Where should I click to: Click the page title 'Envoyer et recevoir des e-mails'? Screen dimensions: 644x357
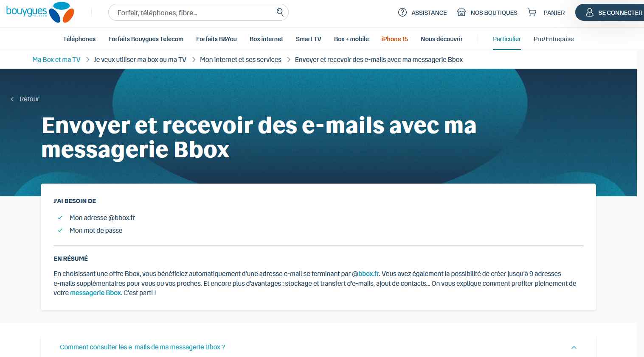point(259,137)
